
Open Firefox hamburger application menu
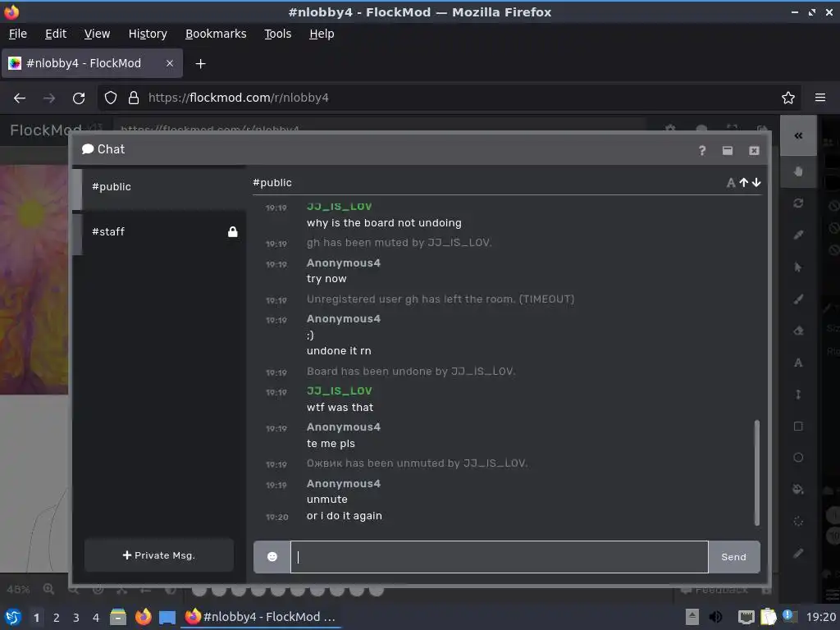pos(820,98)
